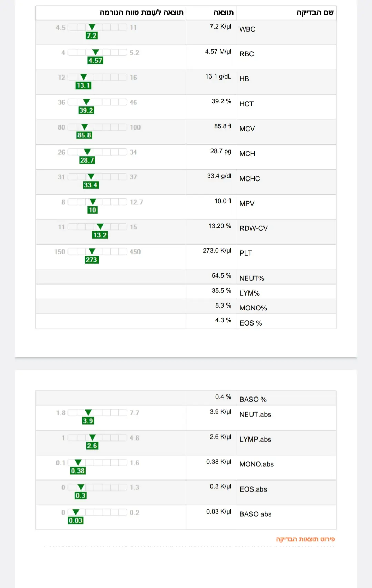The height and width of the screenshot is (588, 372).
Task: Click the green triangle marker for MONO.abs
Action: tap(78, 462)
